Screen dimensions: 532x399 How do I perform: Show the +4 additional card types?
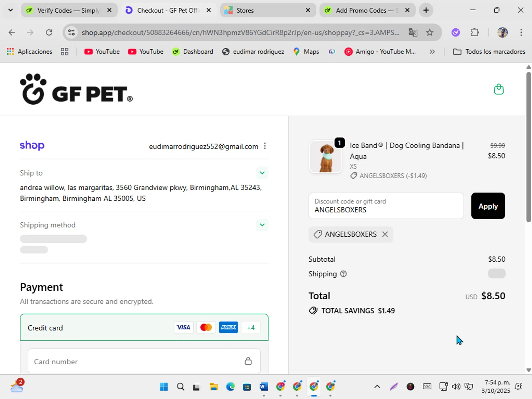pos(251,327)
